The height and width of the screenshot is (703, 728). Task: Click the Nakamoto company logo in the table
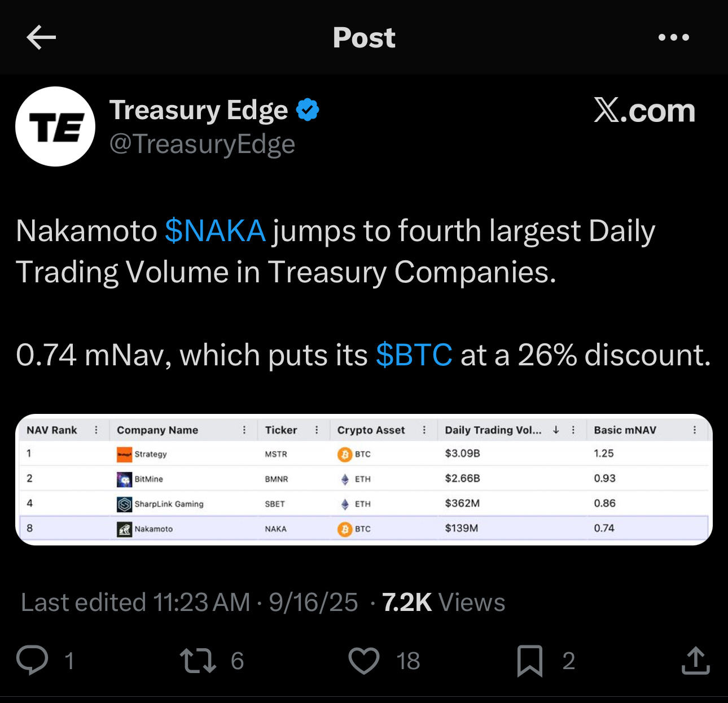[x=124, y=529]
